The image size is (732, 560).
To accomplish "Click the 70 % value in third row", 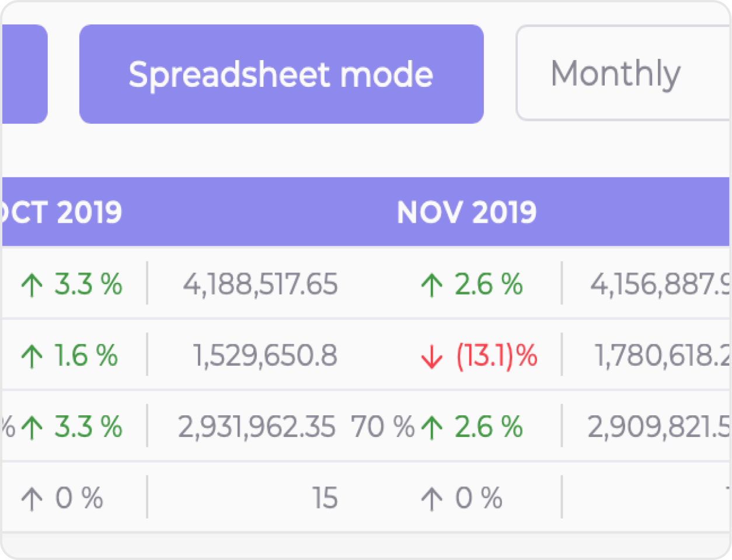I will (x=382, y=427).
